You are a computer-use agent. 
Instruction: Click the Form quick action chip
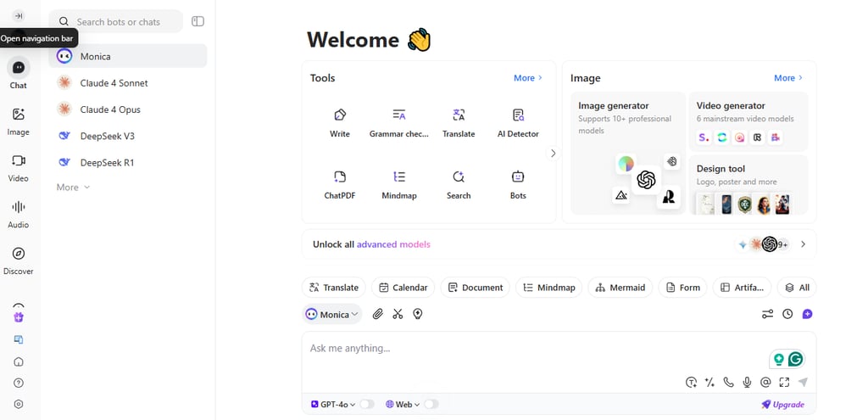[x=682, y=288]
